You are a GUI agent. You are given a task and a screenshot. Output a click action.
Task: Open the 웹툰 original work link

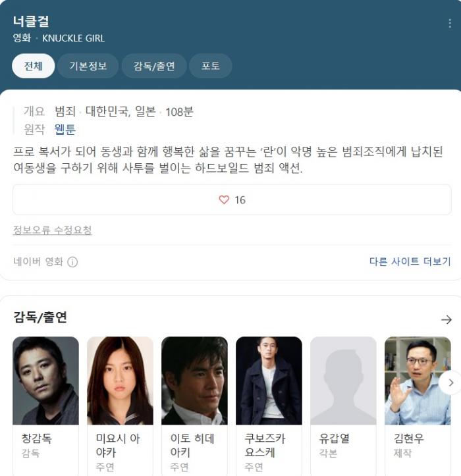tap(65, 129)
